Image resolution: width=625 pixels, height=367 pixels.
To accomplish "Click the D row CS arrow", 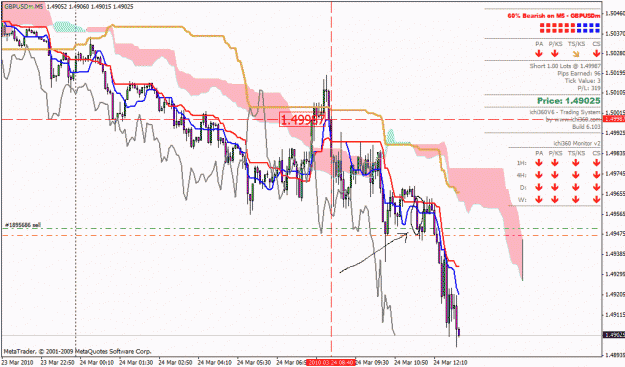I will 596,187.
